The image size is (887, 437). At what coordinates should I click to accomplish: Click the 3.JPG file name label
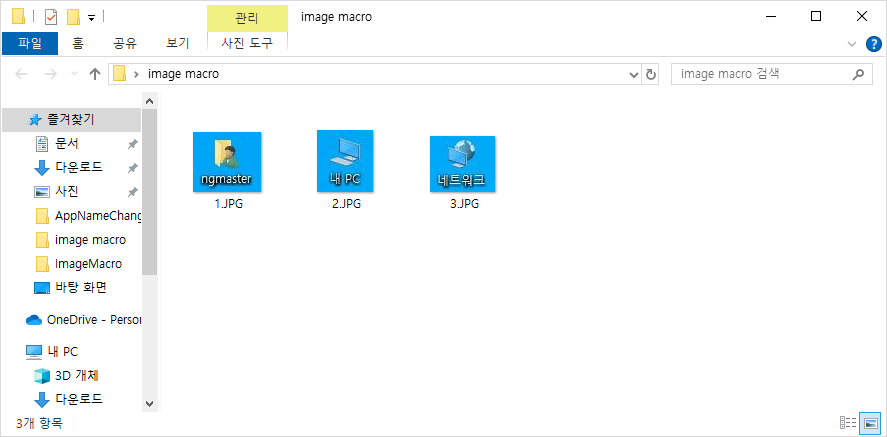click(464, 204)
